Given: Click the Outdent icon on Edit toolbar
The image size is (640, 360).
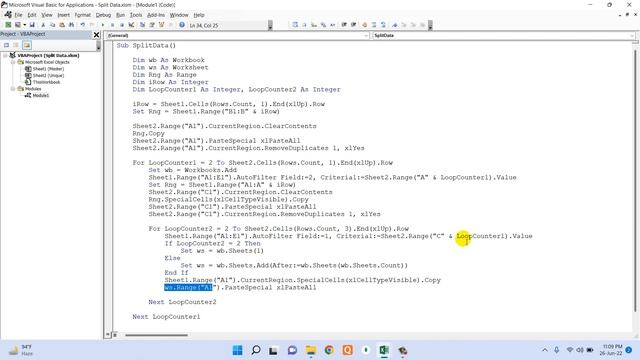Looking at the screenshot, I should coord(353,25).
